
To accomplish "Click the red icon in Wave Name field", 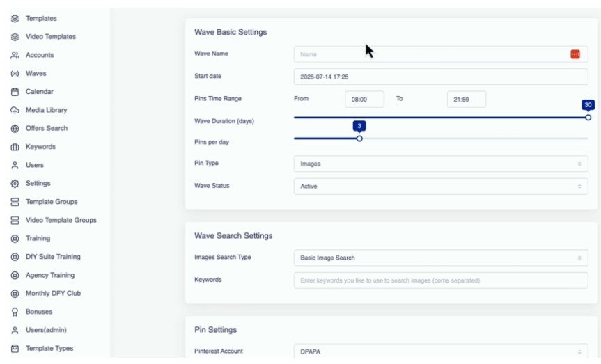I will point(575,54).
